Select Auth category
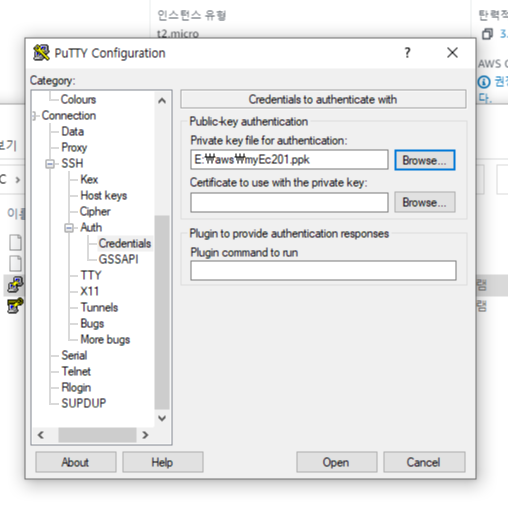 click(x=91, y=227)
